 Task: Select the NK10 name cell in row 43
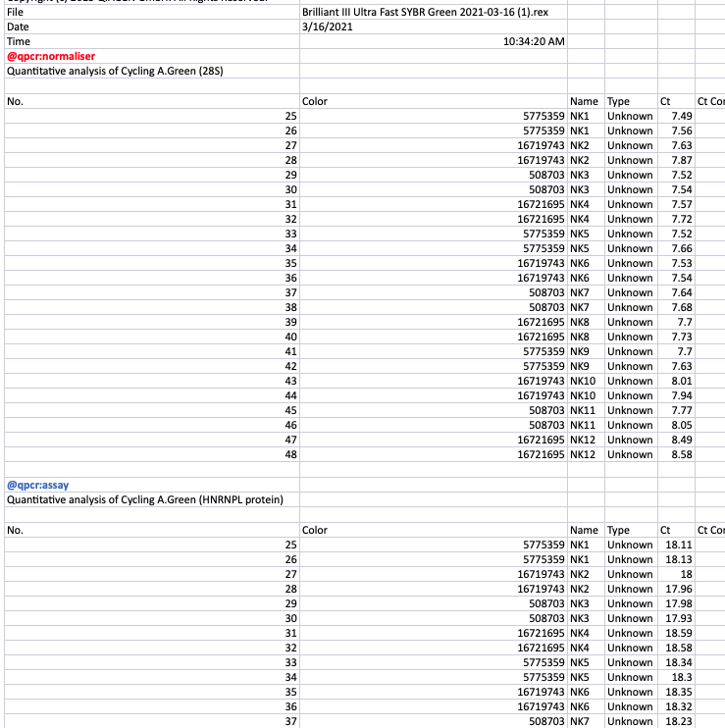[x=586, y=381]
